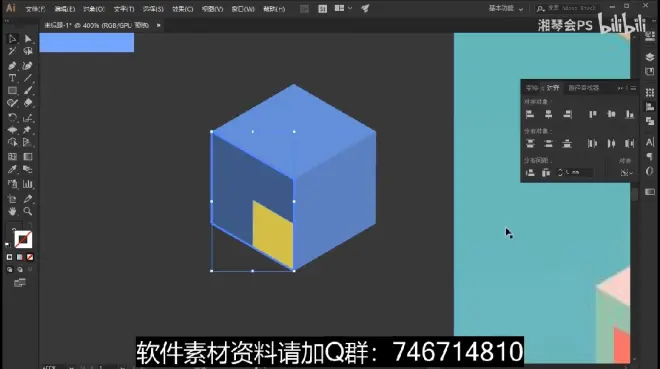The image size is (660, 369).
Task: Set fill to None using red-slash button
Action: pyautogui.click(x=30, y=257)
